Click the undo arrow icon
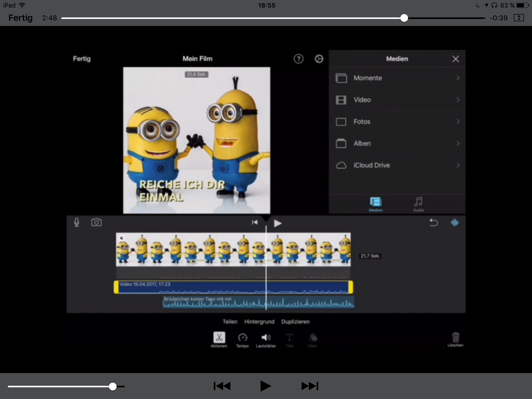The width and height of the screenshot is (532, 399). tap(434, 223)
